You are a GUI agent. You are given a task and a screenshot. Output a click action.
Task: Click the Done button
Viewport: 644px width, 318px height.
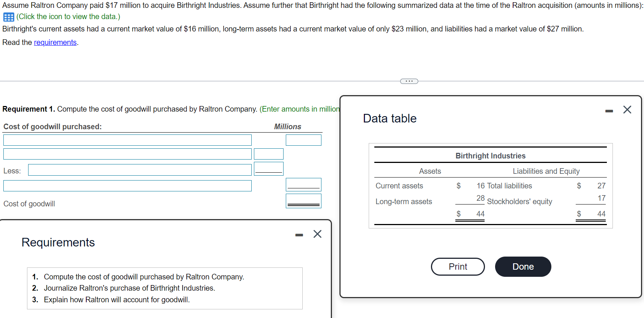click(523, 267)
